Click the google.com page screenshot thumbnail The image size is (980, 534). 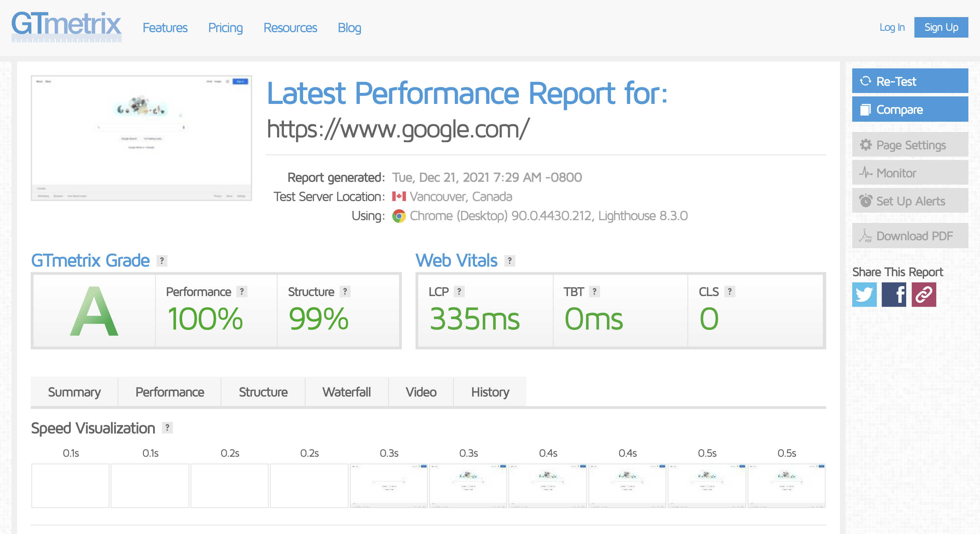141,138
